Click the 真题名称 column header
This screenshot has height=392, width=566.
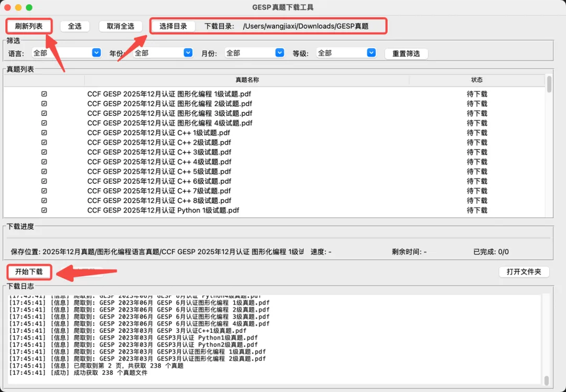247,80
